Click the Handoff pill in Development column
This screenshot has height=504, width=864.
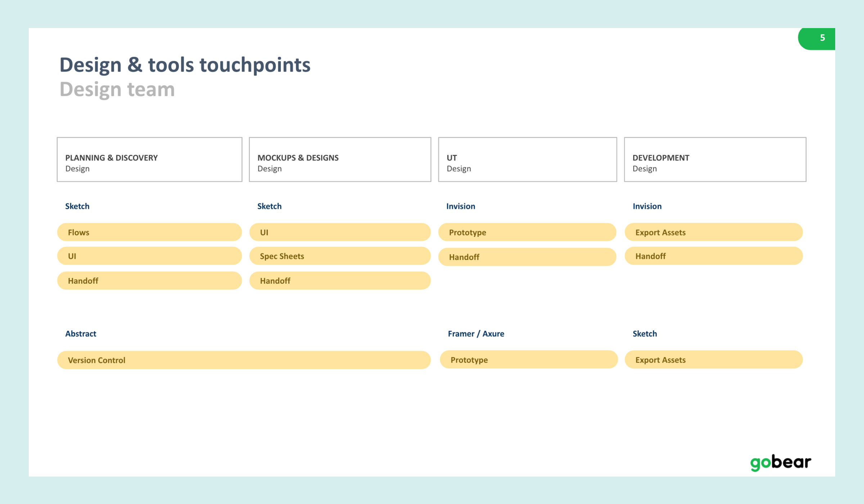(714, 256)
